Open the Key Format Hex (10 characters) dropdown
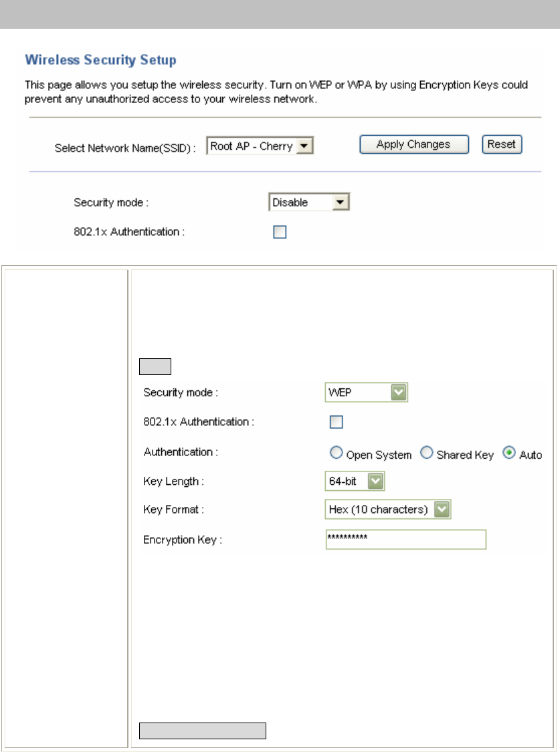 click(388, 510)
